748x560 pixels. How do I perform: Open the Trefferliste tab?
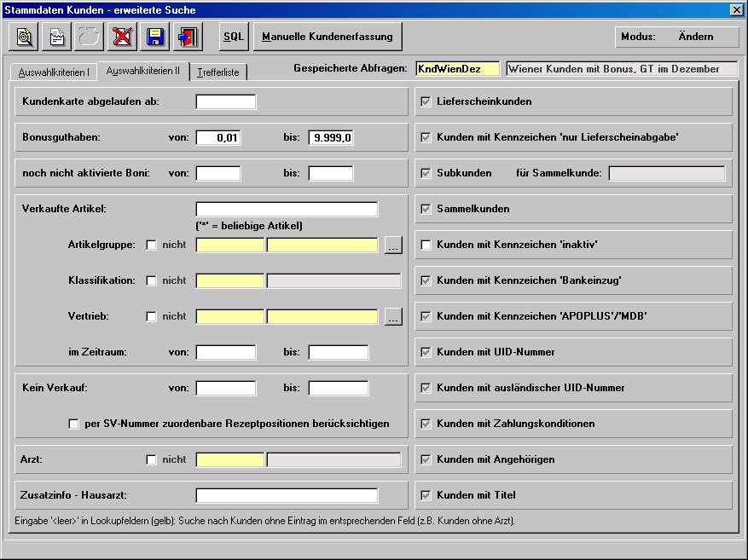[218, 72]
